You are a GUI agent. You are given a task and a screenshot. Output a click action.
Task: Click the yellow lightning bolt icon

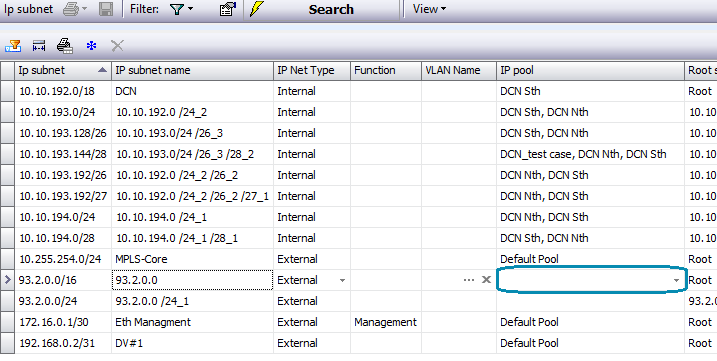[257, 9]
